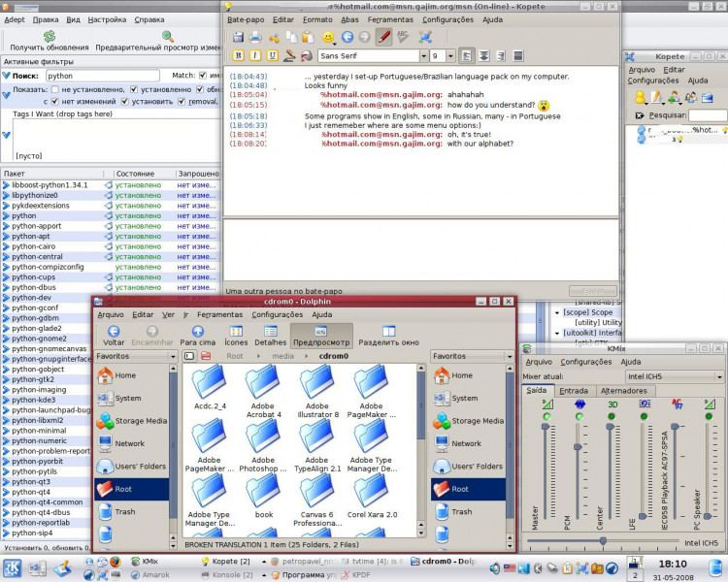Open Storage Media in left Dolphin Favoritos panel
The image size is (728, 582).
(132, 421)
